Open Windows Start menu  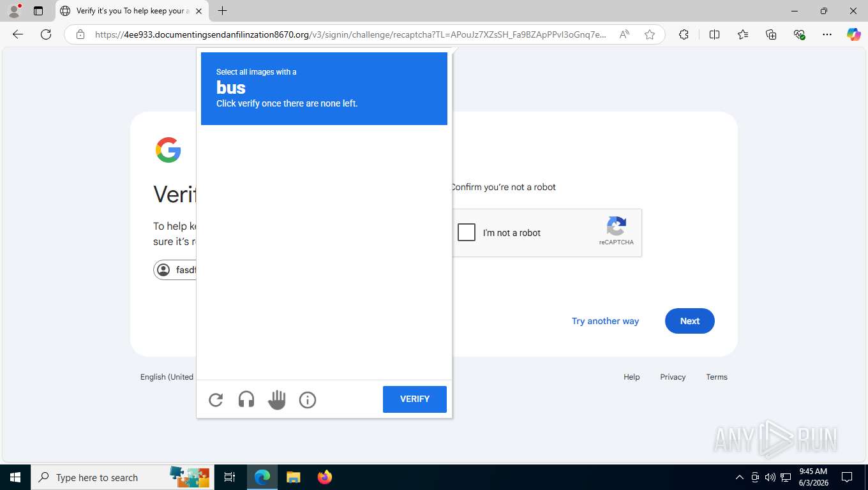point(15,477)
